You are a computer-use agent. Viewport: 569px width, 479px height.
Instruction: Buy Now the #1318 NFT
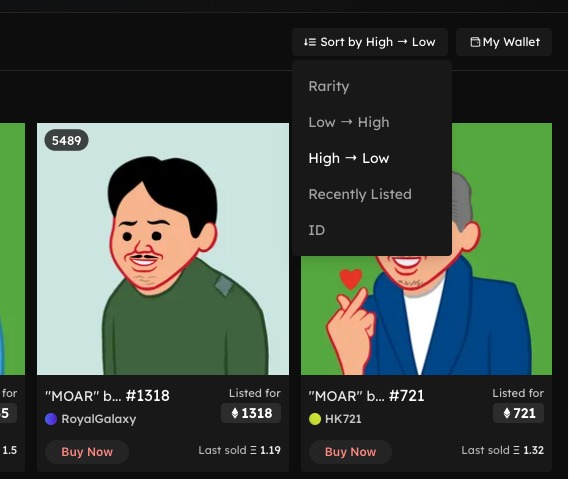(87, 452)
